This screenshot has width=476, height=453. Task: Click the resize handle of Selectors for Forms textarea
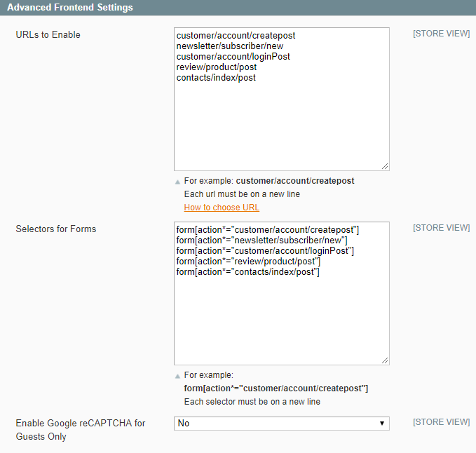[x=385, y=360]
